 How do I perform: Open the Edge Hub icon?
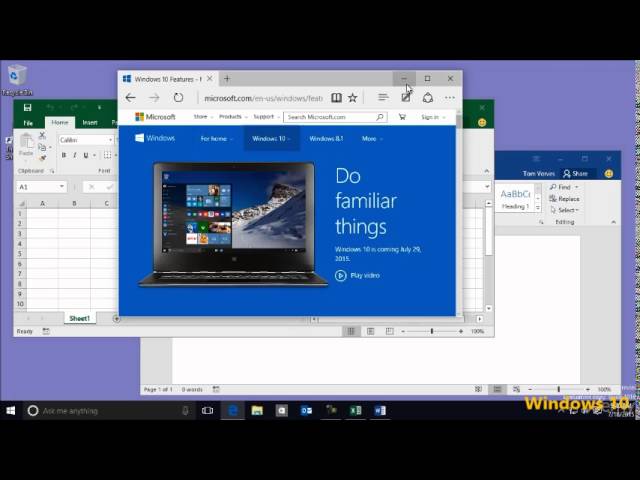click(383, 97)
